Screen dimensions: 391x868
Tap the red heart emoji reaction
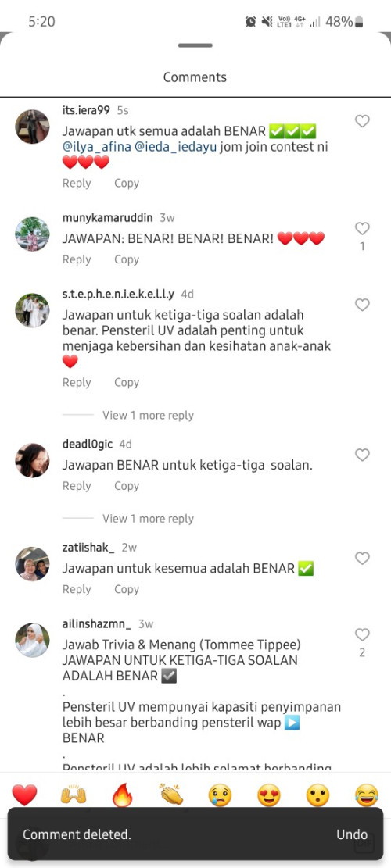(24, 795)
